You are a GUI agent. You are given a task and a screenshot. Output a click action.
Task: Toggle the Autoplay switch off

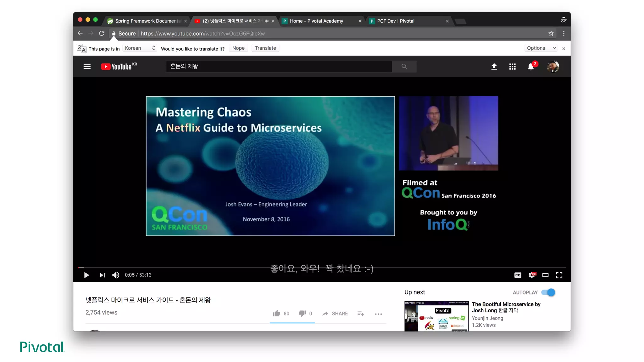(548, 293)
